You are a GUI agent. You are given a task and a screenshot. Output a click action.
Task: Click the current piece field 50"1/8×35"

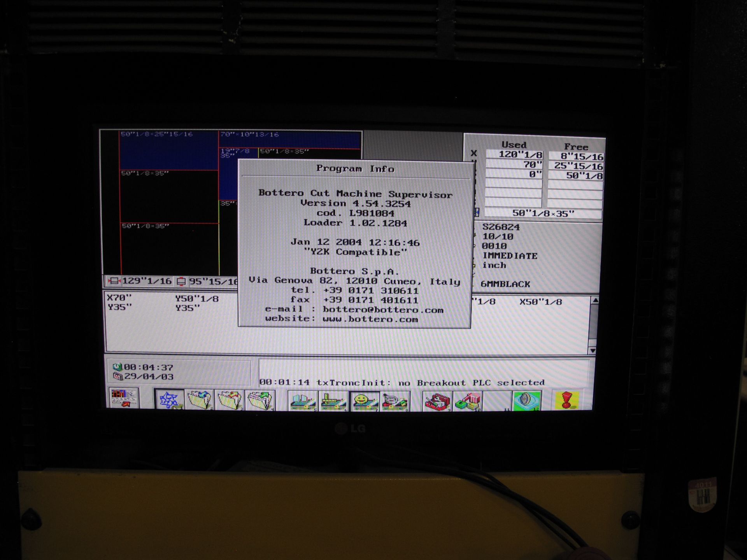pos(543,213)
